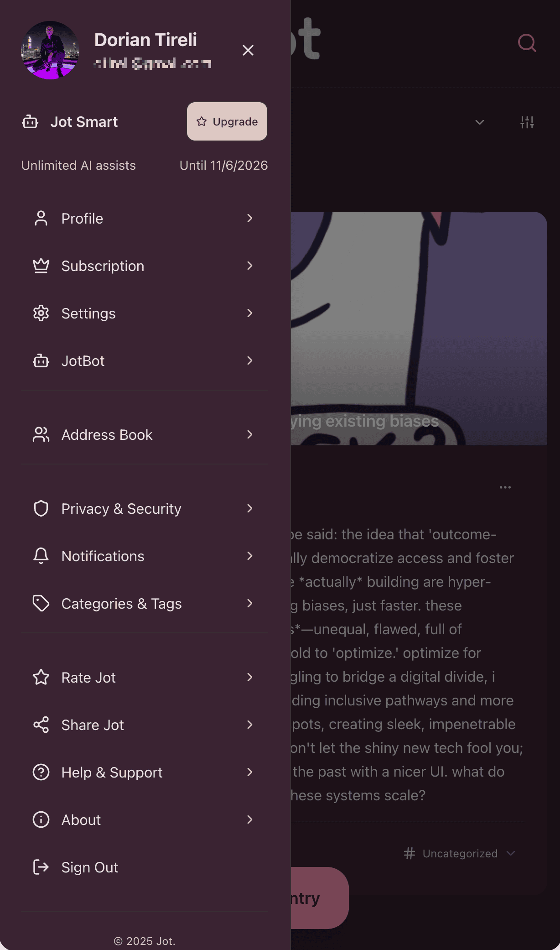Click the search magnifier icon
Screen dimensions: 560x950
coord(527,43)
